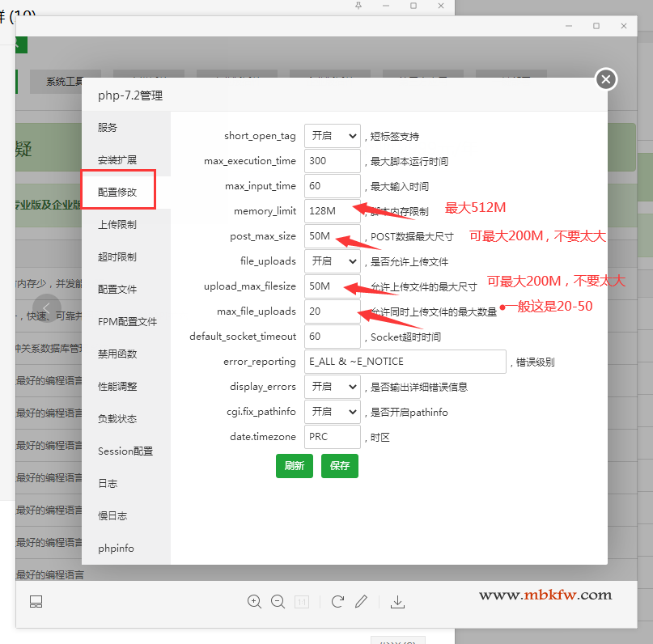Pin the background window on top
Image resolution: width=653 pixels, height=644 pixels.
pyautogui.click(x=358, y=6)
